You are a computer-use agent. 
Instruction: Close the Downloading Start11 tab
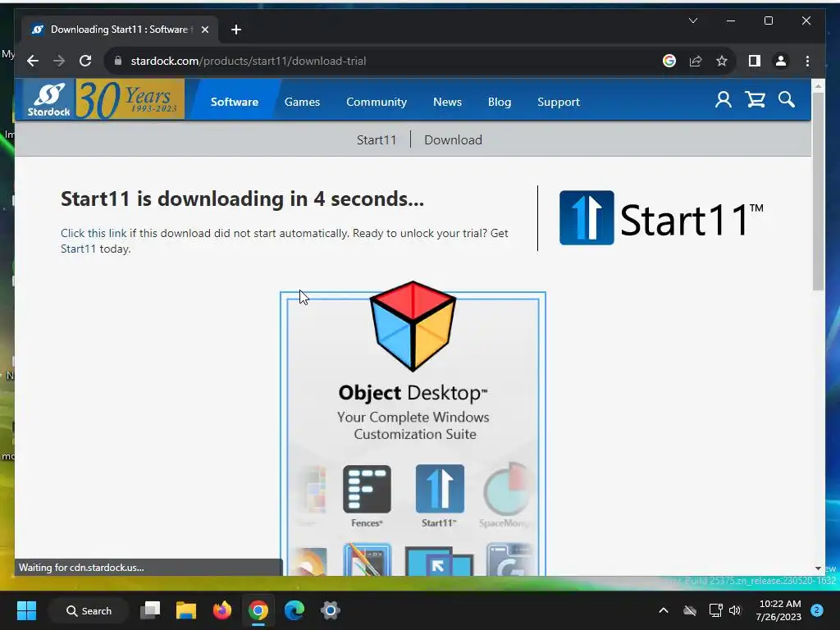coord(204,30)
